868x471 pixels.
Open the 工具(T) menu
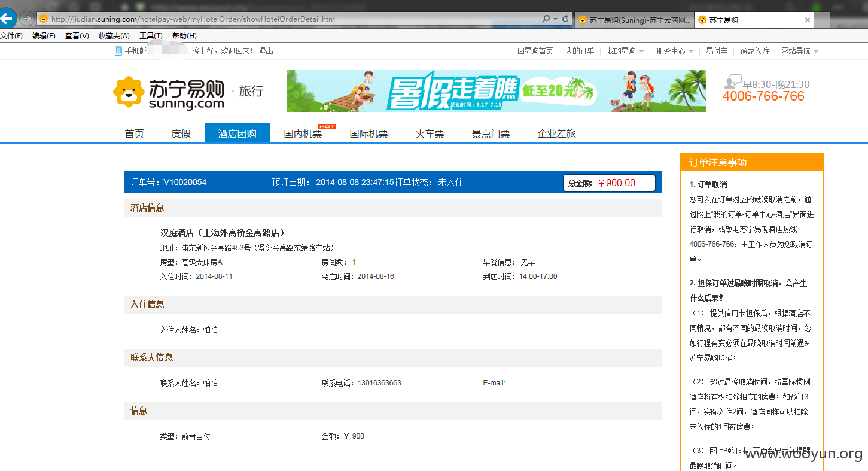point(151,36)
